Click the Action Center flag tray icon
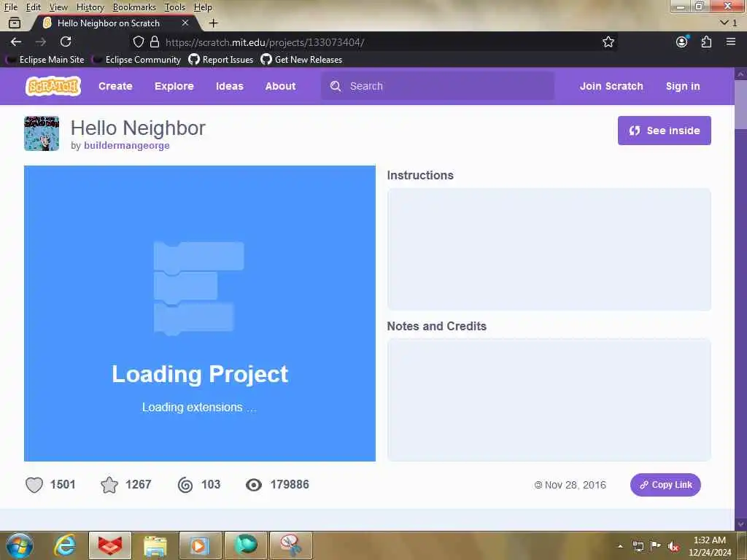 656,546
